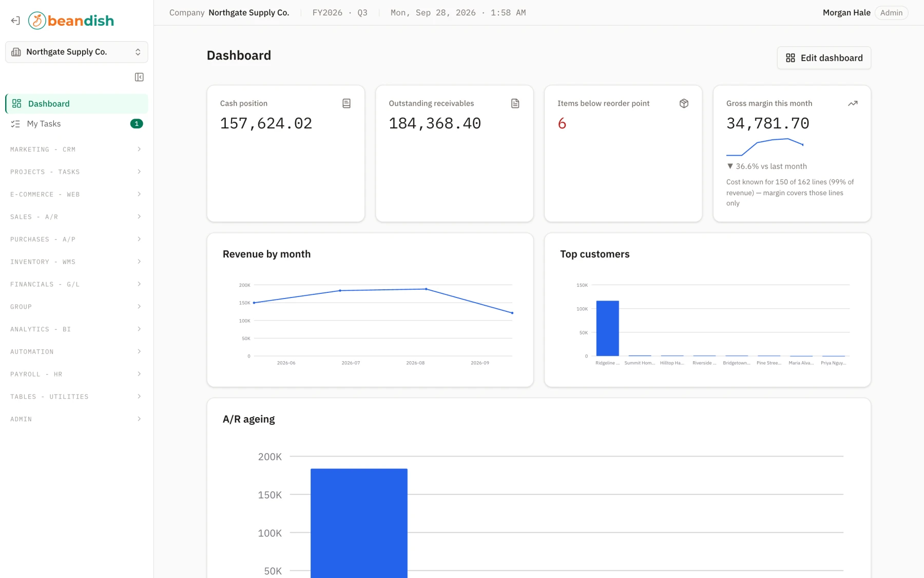
Task: Click the receivables value 184,368.40
Action: pyautogui.click(x=435, y=123)
